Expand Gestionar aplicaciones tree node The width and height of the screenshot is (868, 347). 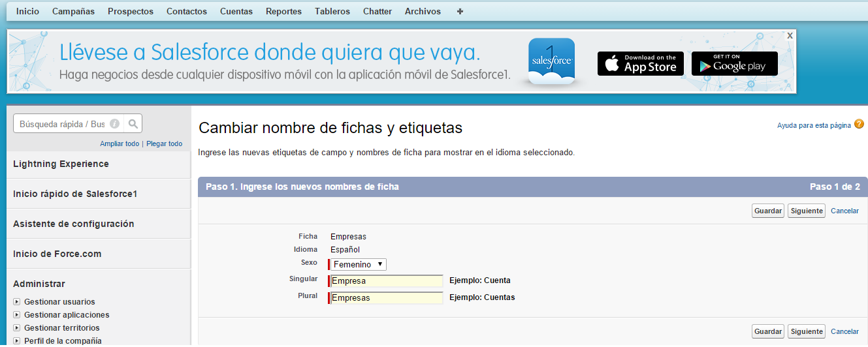17,315
